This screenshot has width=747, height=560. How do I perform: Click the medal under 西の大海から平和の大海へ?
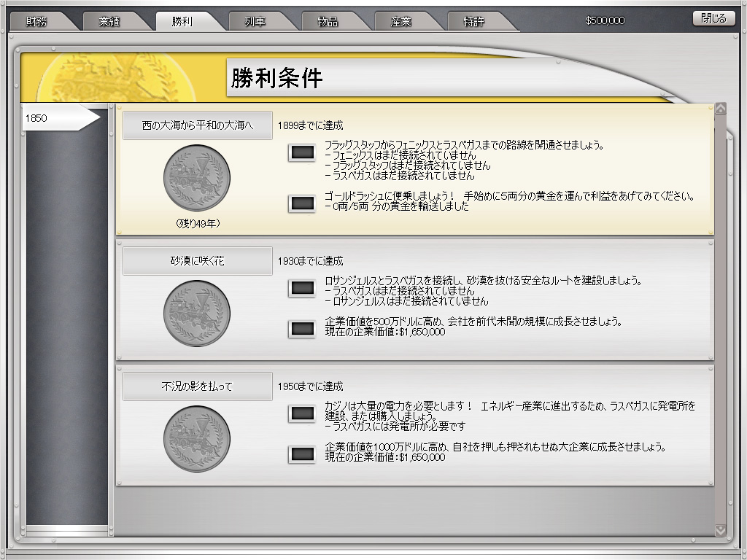197,178
